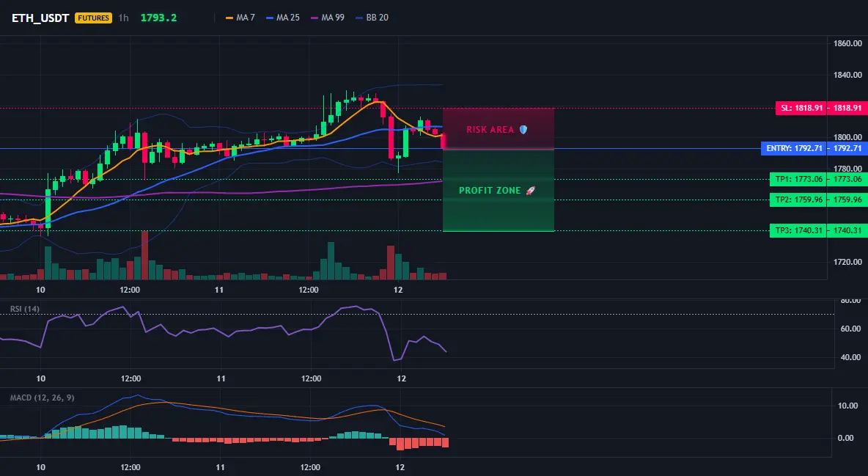The width and height of the screenshot is (868, 476).
Task: Click the TP3: 1740.31 target label
Action: click(x=798, y=230)
